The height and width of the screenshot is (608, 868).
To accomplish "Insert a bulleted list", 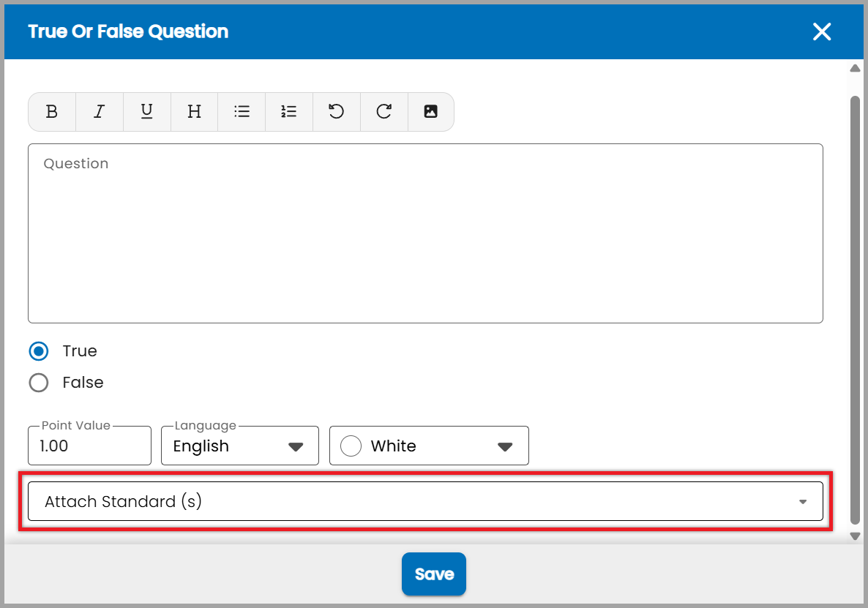I will pyautogui.click(x=242, y=112).
